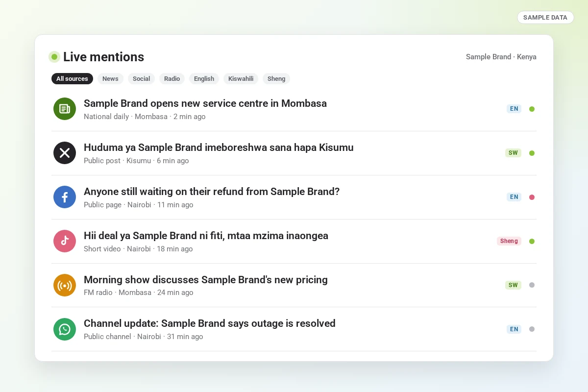Click 'Public channel · Nairobi · 31 min ago' text
The image size is (588, 392).
(x=144, y=337)
